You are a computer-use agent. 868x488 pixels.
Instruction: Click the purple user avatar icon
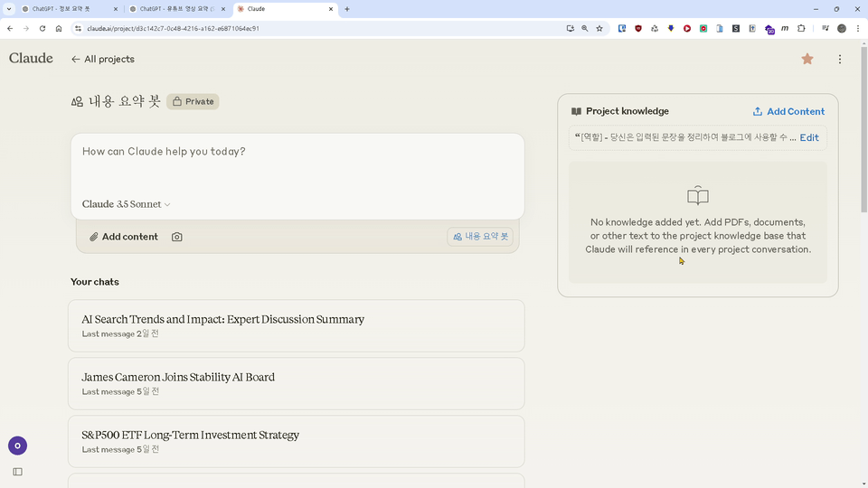[18, 446]
